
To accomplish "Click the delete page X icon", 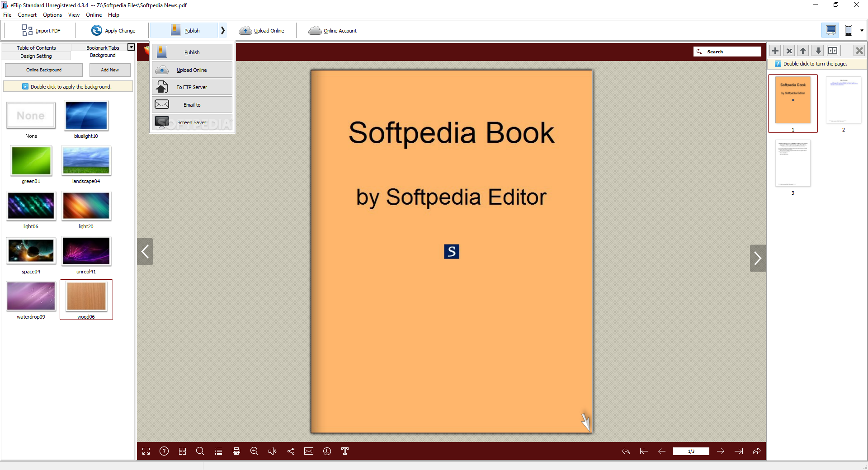I will point(789,51).
